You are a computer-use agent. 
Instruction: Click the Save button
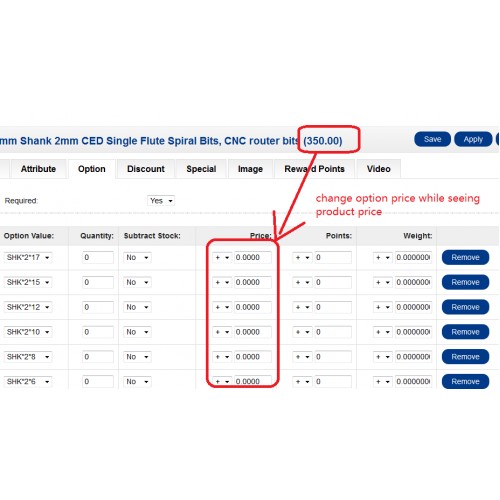coord(432,139)
